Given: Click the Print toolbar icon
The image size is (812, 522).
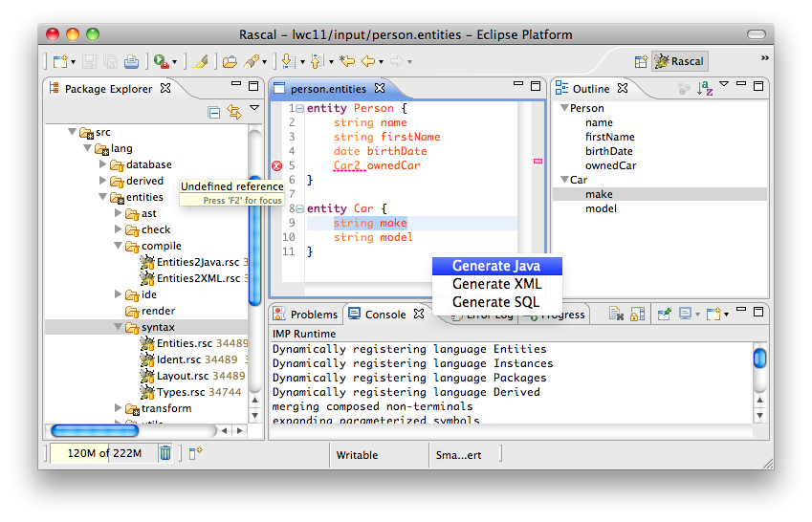Looking at the screenshot, I should point(131,62).
